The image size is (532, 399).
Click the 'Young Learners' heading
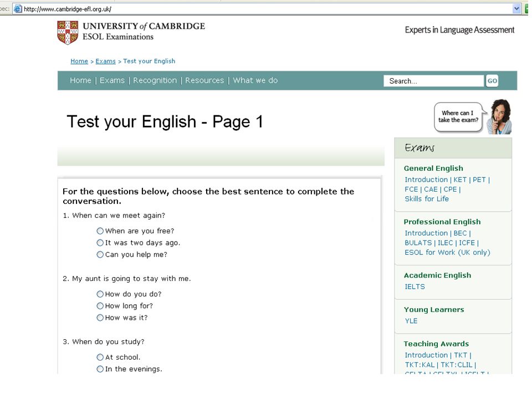coord(434,309)
